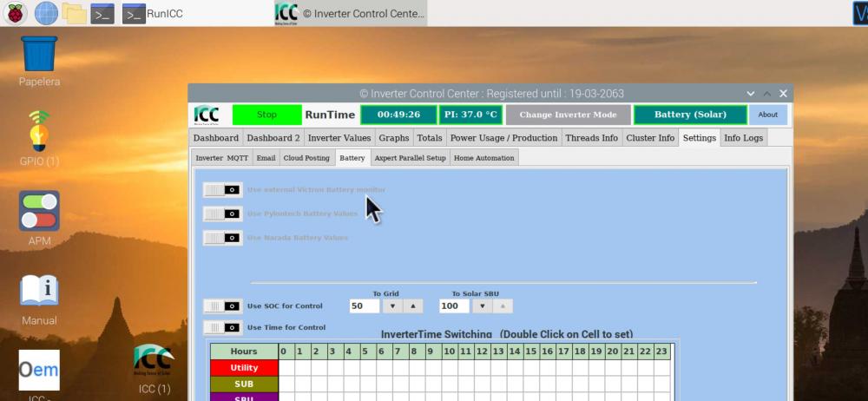This screenshot has height=401, width=868.
Task: Open the GPIO (1) desktop shortcut
Action: point(39,138)
